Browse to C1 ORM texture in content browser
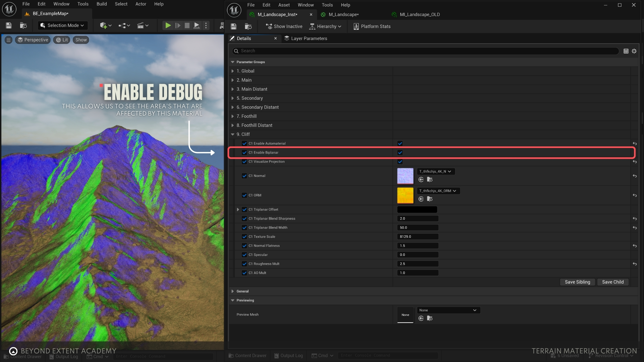 coord(430,199)
